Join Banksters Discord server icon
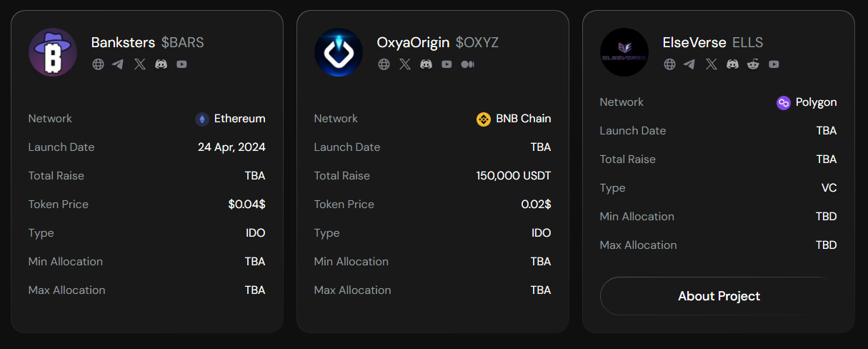This screenshot has height=349, width=868. pos(161,64)
